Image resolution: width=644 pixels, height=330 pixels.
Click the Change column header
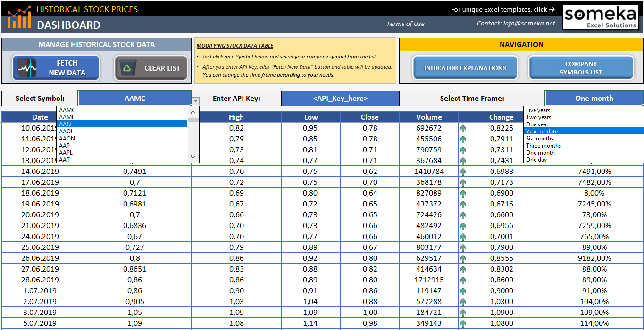[x=502, y=117]
